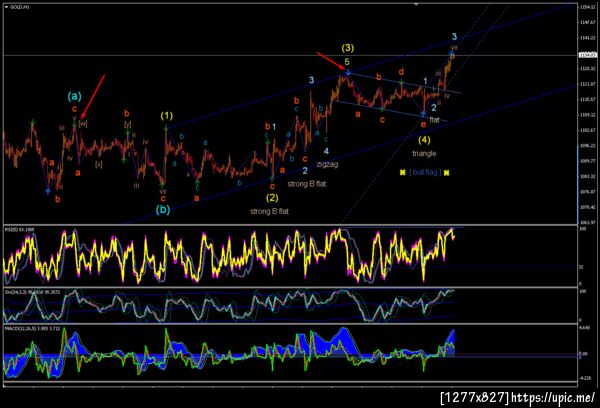Click the yellow marker before 'bull flag' text
The height and width of the screenshot is (408, 600).
(403, 173)
